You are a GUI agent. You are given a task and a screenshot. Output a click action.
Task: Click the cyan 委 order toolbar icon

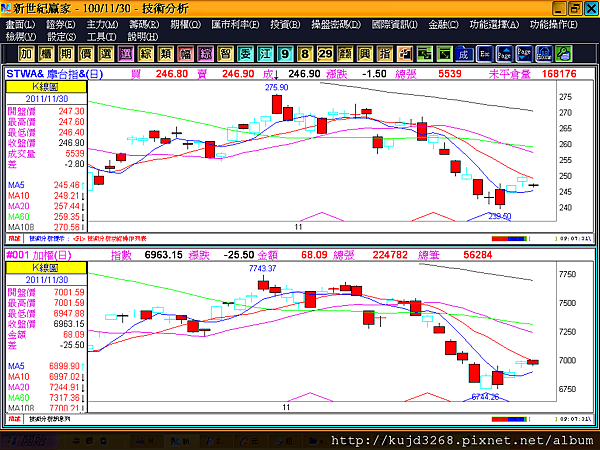point(245,54)
